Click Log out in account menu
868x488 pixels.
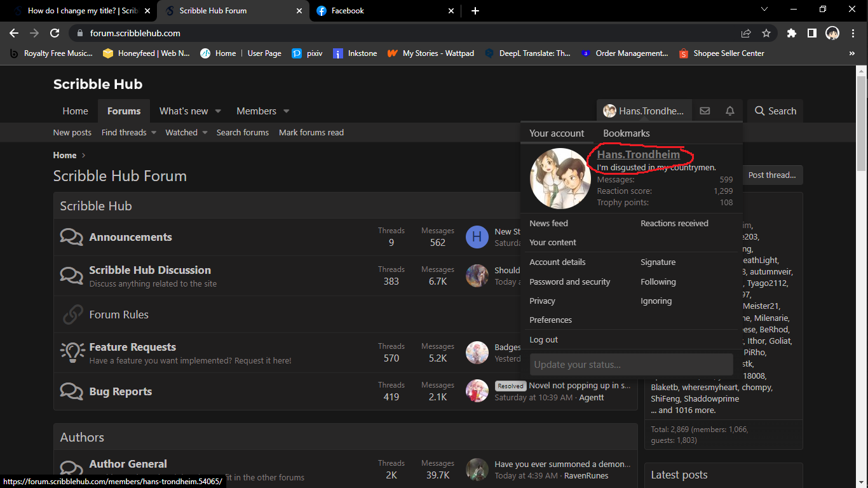point(543,339)
